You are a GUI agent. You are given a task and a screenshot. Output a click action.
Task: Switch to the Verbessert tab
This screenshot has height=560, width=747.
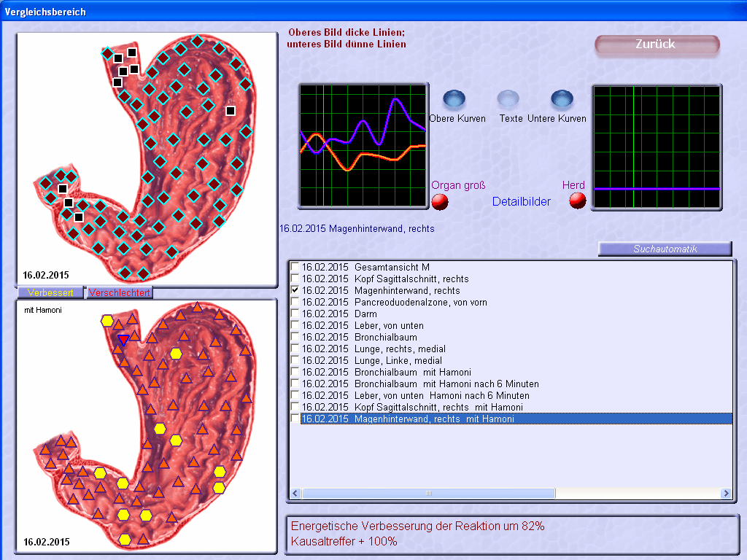50,292
